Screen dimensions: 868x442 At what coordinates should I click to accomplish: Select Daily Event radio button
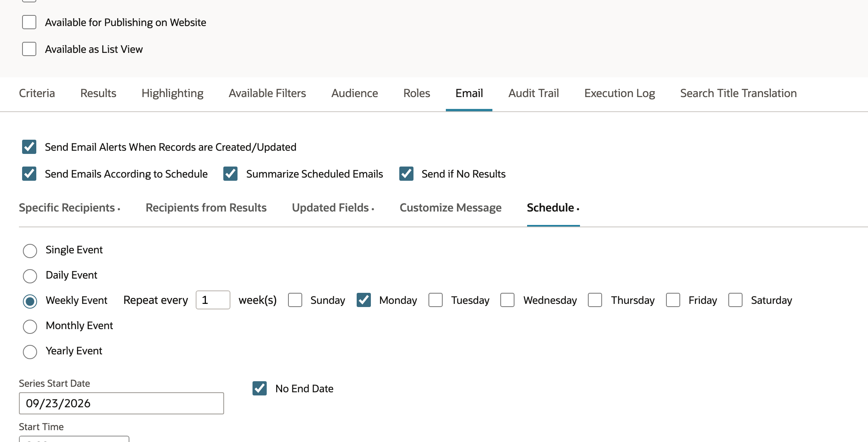(x=30, y=276)
